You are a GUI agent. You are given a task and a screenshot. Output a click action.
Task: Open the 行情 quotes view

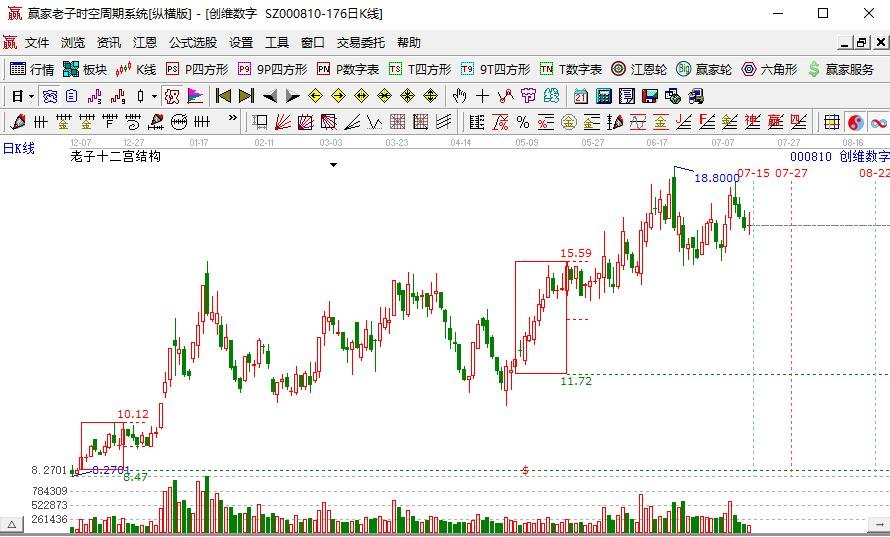[32, 69]
